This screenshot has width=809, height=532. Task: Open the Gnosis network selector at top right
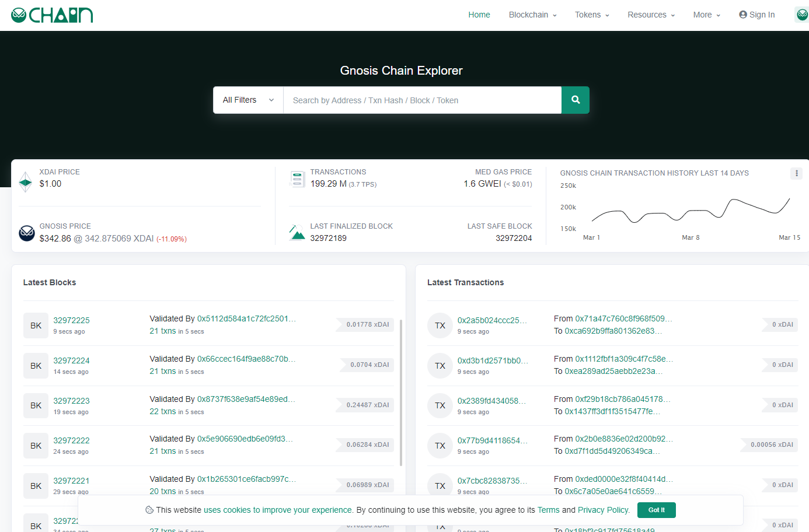[801, 14]
